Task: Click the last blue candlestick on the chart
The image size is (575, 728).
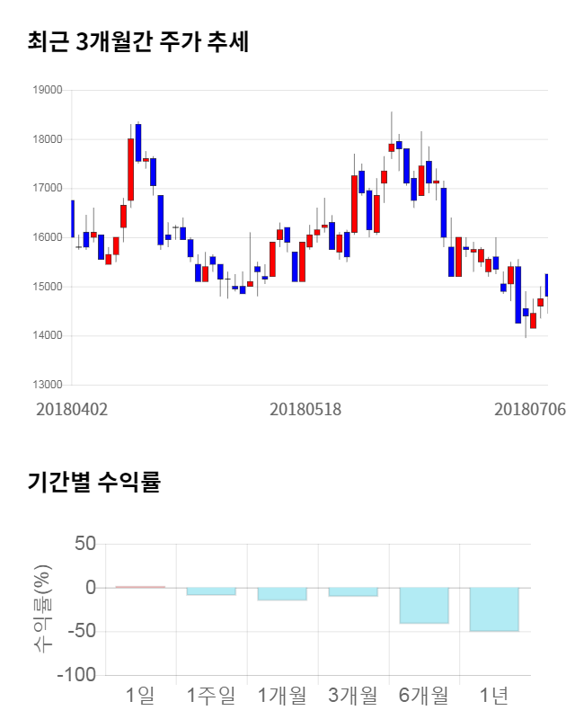Action: coord(547,285)
